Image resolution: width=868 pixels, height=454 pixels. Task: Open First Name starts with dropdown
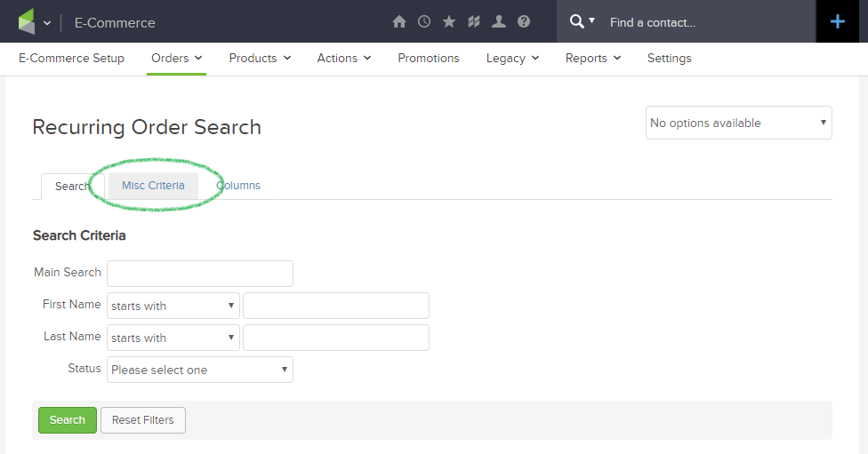coord(173,306)
